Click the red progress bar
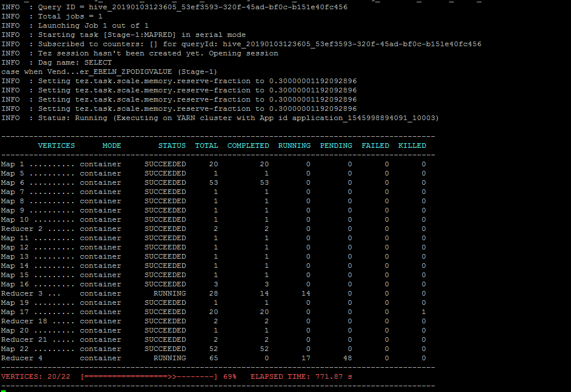This screenshot has width=571, height=392. 149,377
